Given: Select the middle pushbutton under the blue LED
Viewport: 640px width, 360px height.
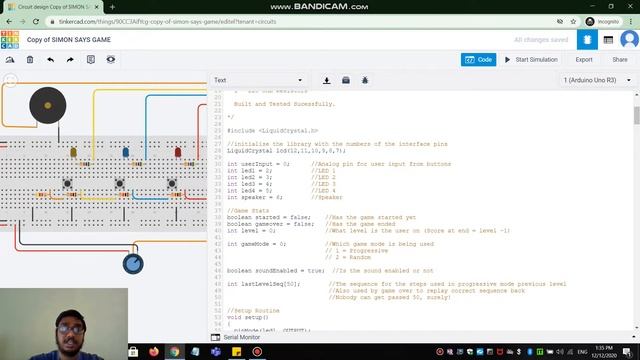Looking at the screenshot, I should tap(120, 184).
